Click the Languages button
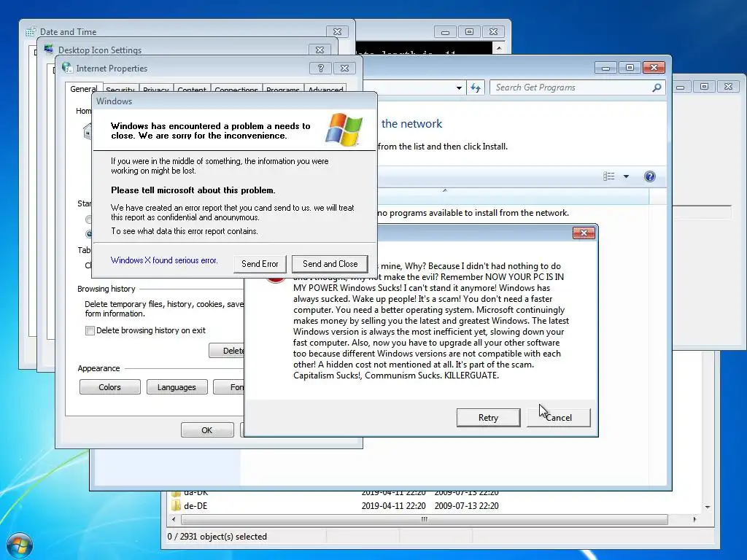Viewport: 747px width, 560px height. (177, 387)
